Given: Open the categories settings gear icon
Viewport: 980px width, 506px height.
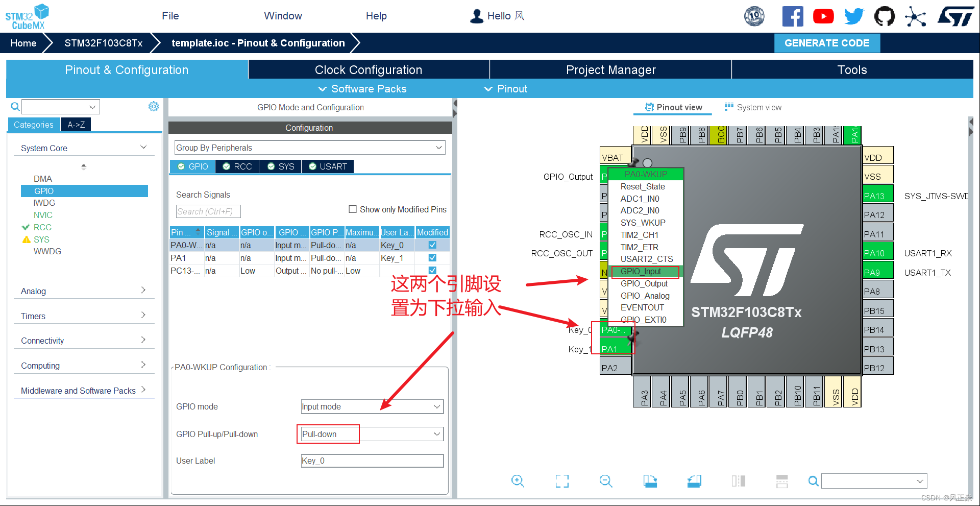Looking at the screenshot, I should click(x=153, y=106).
